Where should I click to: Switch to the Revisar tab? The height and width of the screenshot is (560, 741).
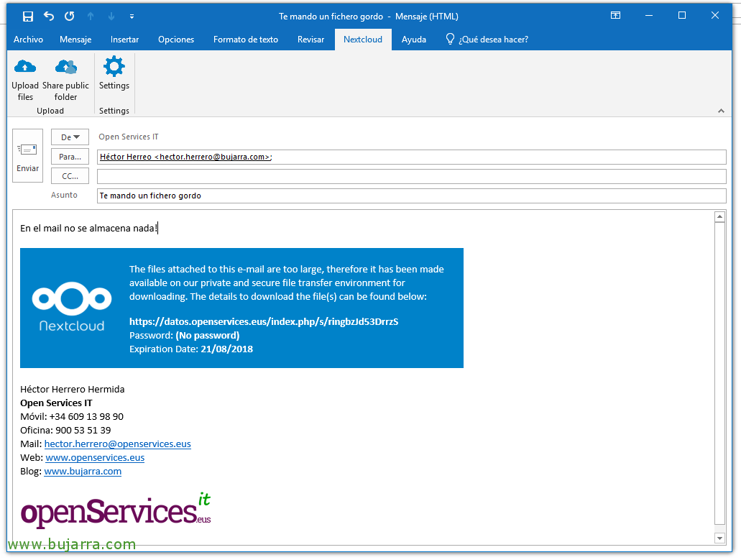tap(311, 40)
